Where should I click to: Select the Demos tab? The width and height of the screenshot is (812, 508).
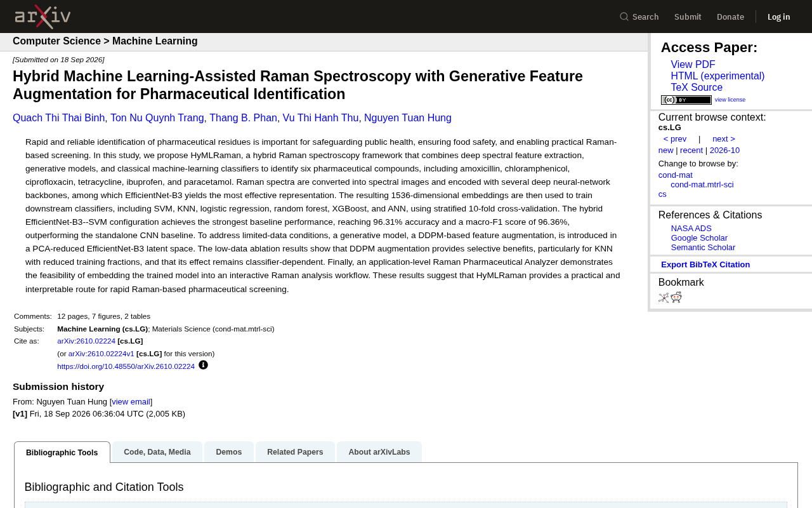pyautogui.click(x=229, y=452)
